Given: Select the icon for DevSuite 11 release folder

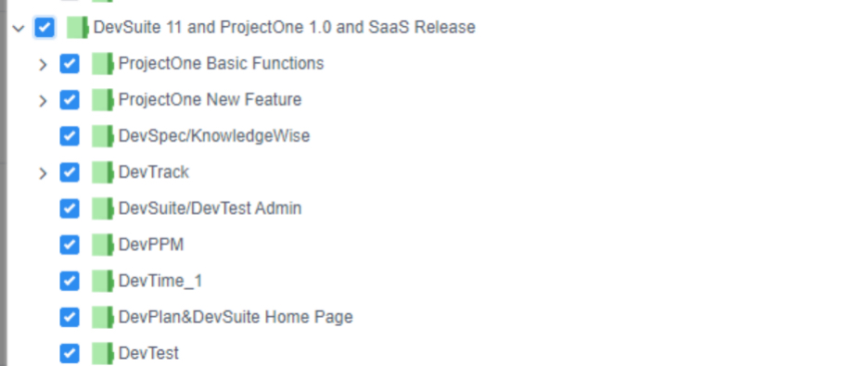Looking at the screenshot, I should click(x=78, y=28).
